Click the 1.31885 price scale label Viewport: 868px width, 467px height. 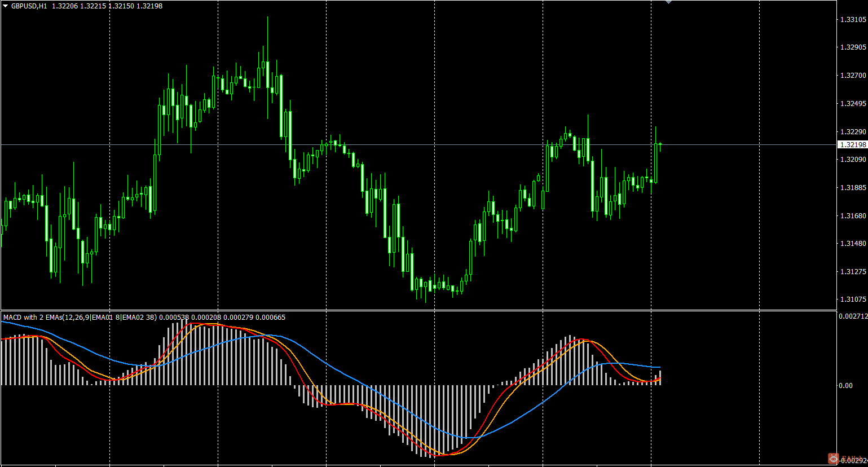coord(853,188)
